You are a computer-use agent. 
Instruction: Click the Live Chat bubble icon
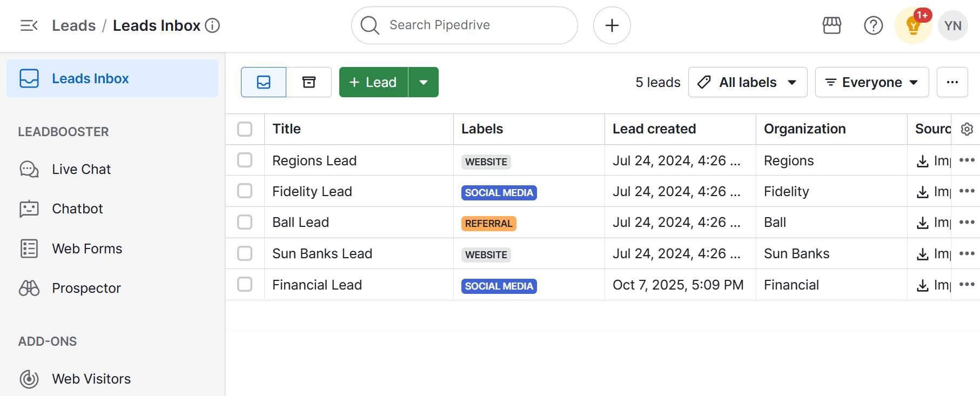pyautogui.click(x=29, y=169)
